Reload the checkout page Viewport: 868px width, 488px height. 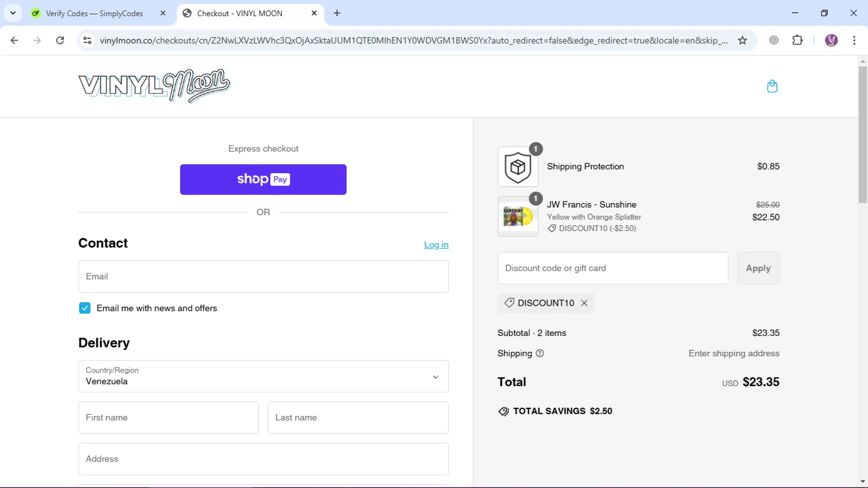pos(60,41)
